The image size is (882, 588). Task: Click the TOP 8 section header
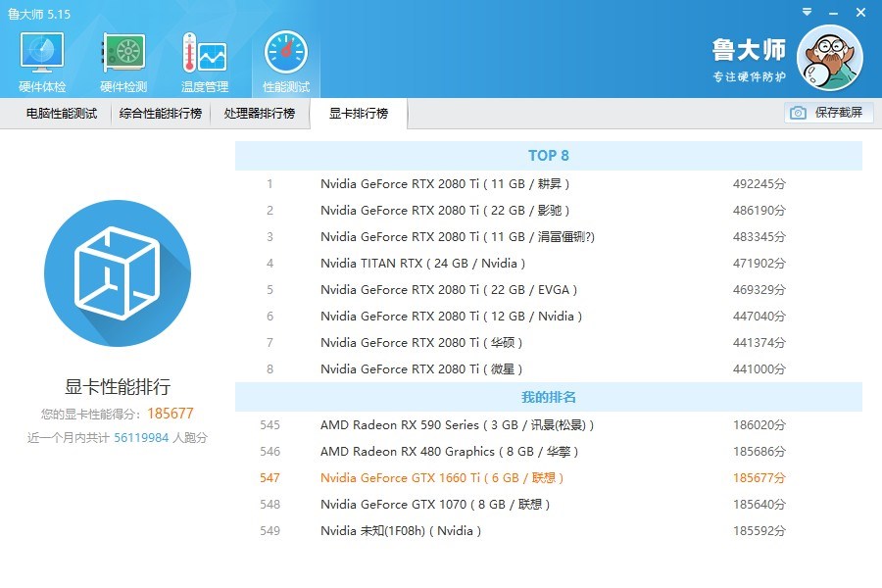(x=548, y=156)
